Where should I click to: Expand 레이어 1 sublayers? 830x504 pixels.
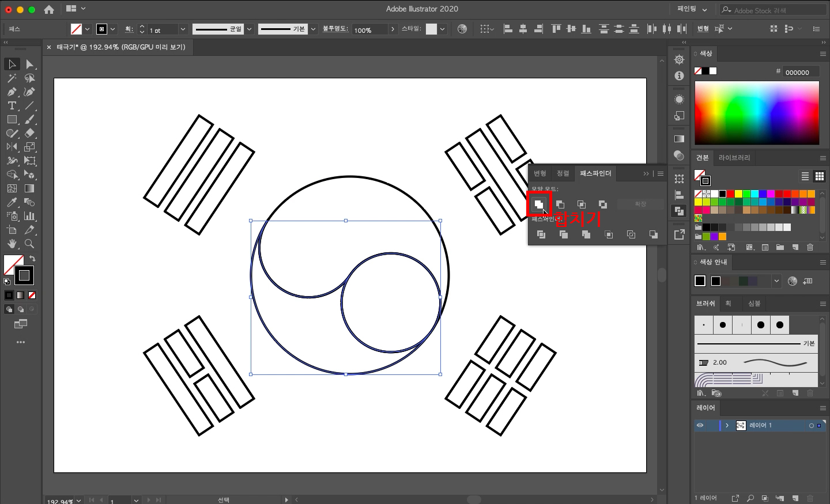[727, 426]
